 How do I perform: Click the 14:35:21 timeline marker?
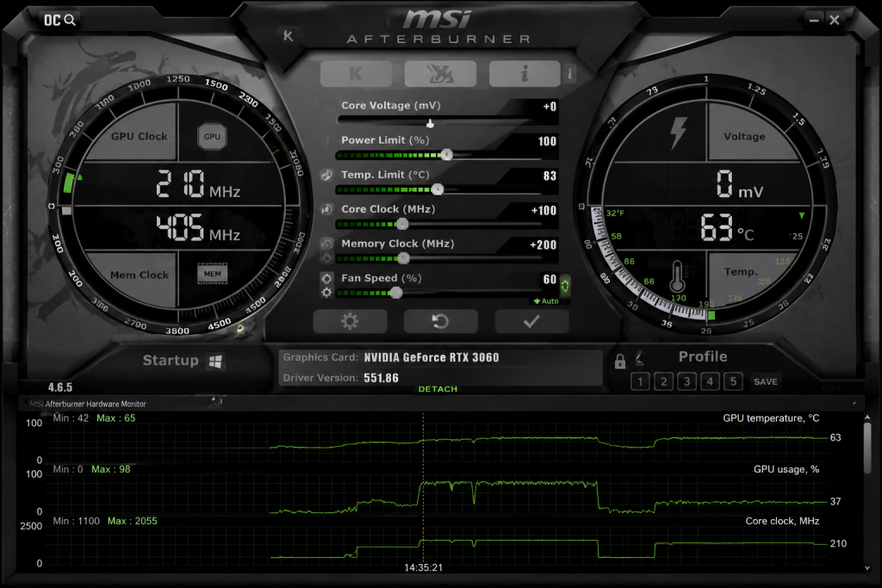coord(424,567)
